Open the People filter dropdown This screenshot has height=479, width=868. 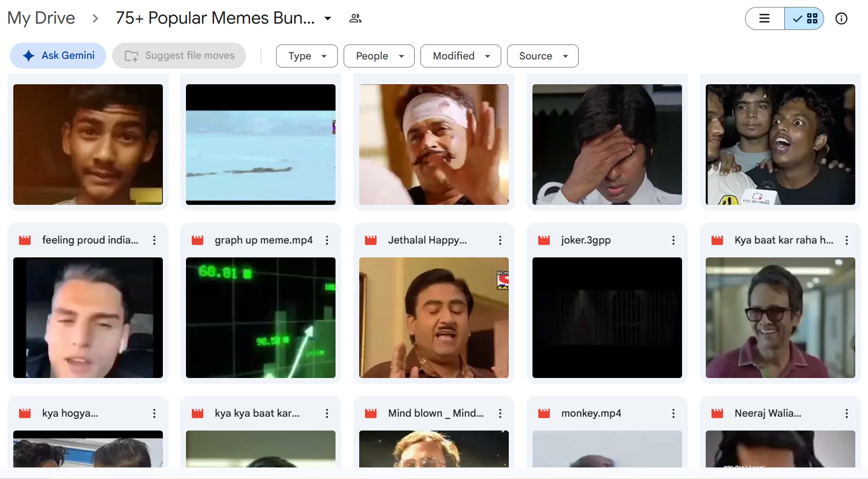coord(379,56)
